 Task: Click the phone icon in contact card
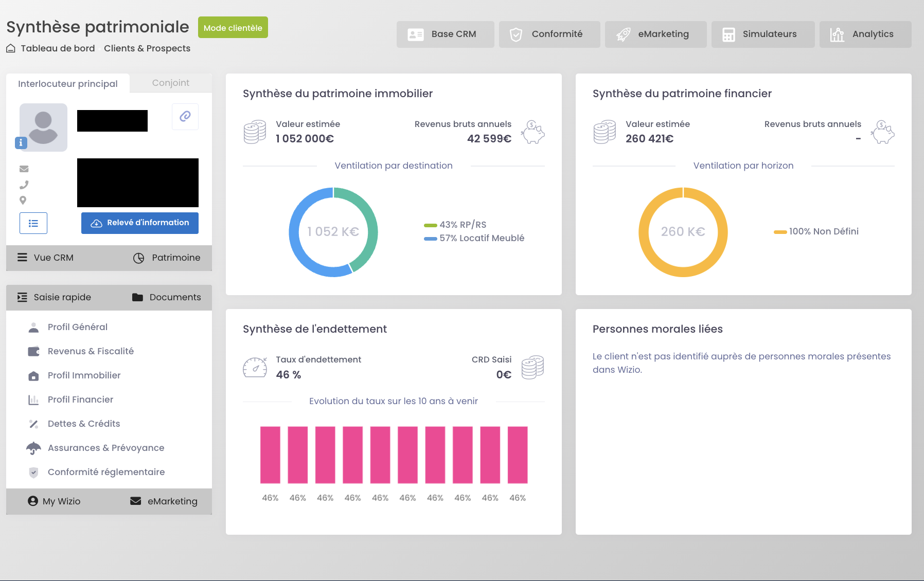(24, 185)
